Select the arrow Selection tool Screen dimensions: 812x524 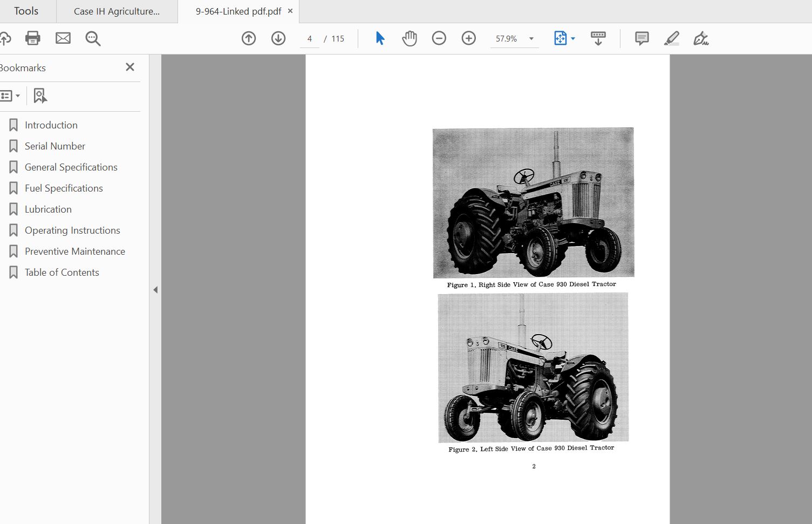click(380, 38)
